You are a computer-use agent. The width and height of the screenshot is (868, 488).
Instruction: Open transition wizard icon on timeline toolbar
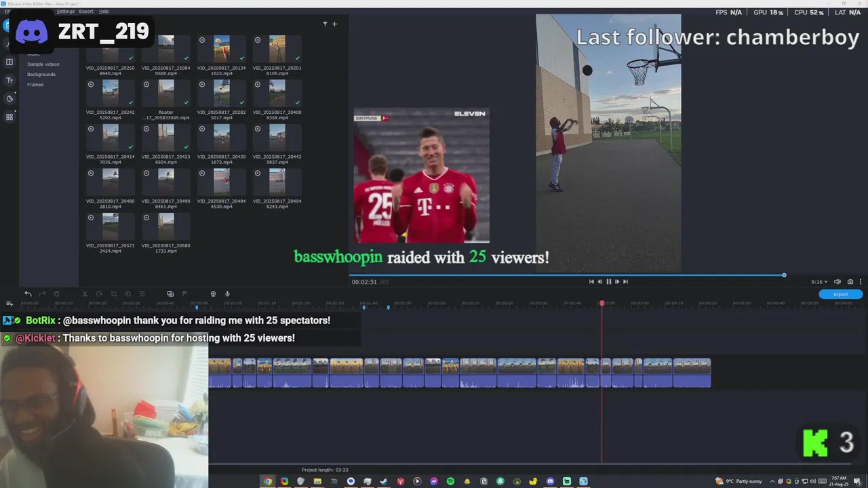tap(170, 293)
